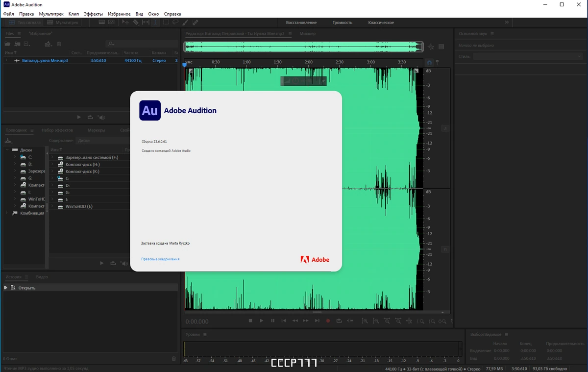Open the New File dropdown in Files panel
Screen dimensions: 588x372
(x=27, y=44)
